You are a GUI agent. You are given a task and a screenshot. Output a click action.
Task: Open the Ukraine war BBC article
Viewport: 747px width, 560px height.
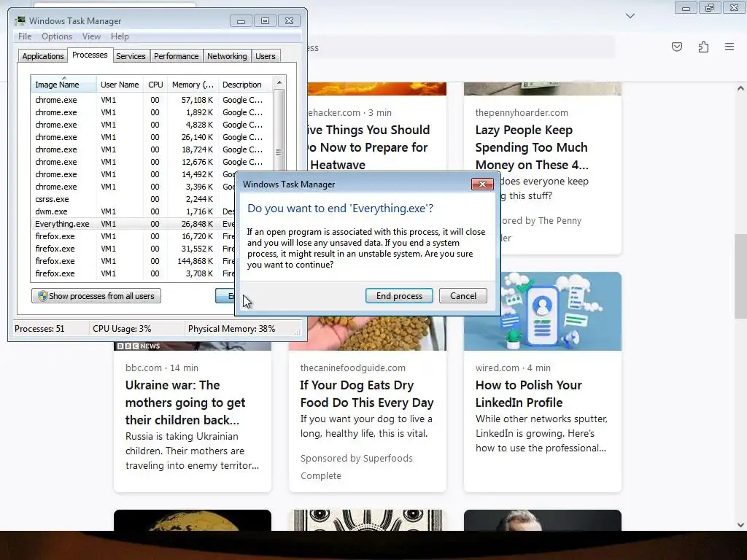pos(185,402)
